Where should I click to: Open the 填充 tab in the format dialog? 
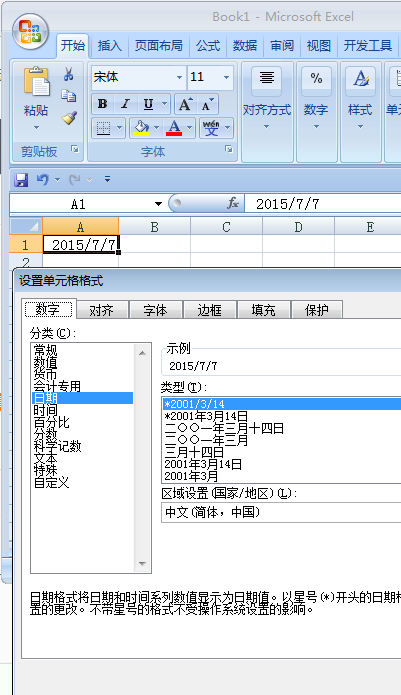[264, 310]
